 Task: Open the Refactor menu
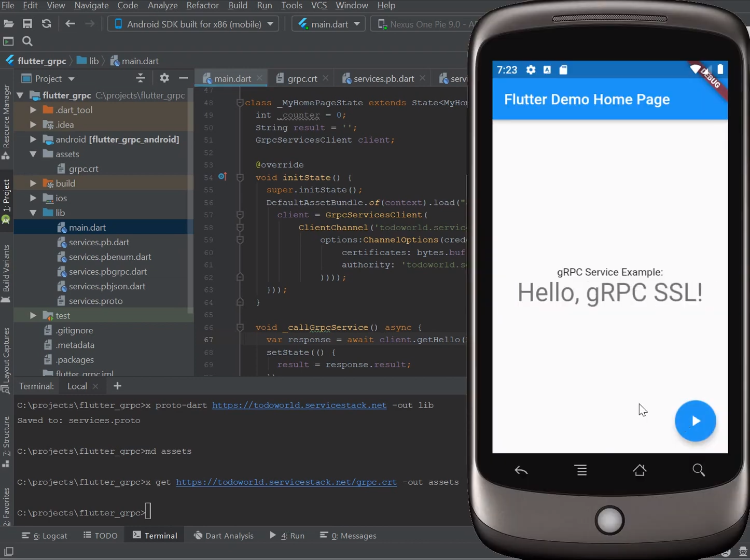[202, 5]
